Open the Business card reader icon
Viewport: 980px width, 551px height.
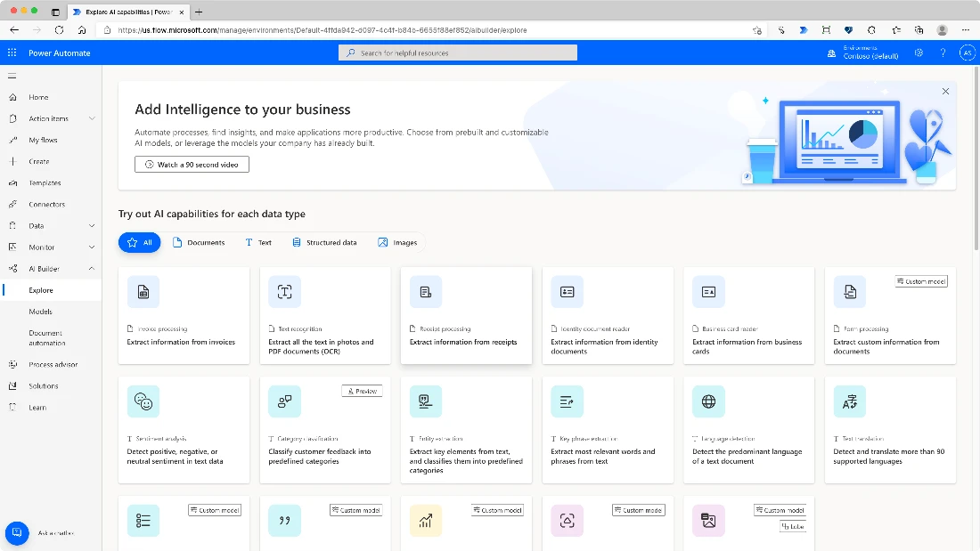[x=708, y=292]
